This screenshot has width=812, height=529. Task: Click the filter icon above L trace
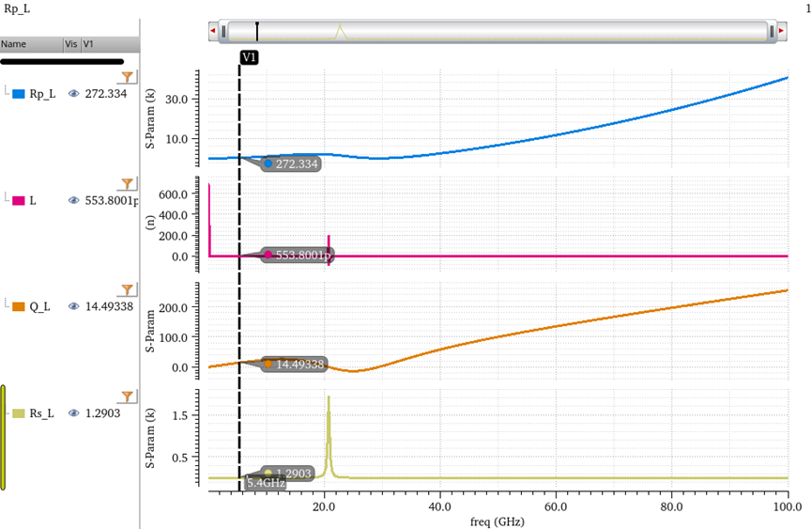[x=129, y=183]
